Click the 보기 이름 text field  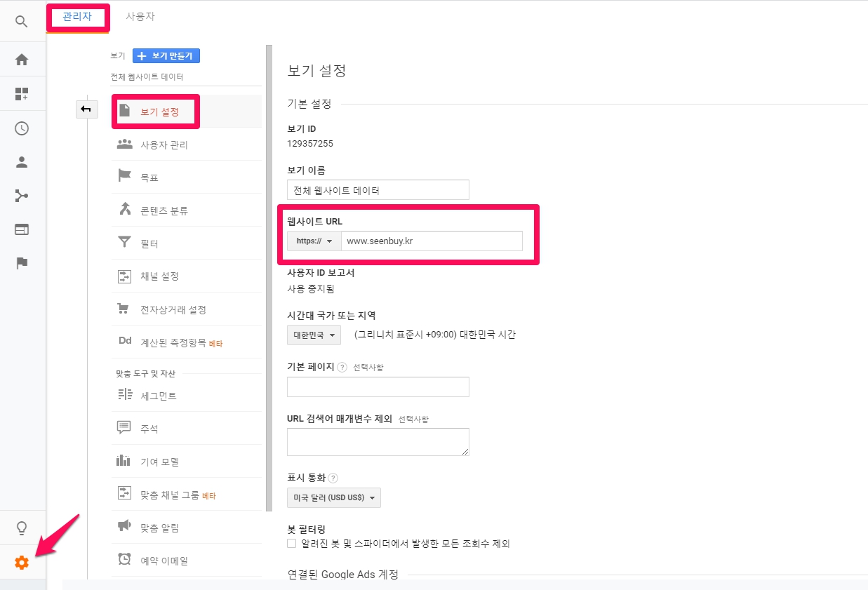(378, 190)
